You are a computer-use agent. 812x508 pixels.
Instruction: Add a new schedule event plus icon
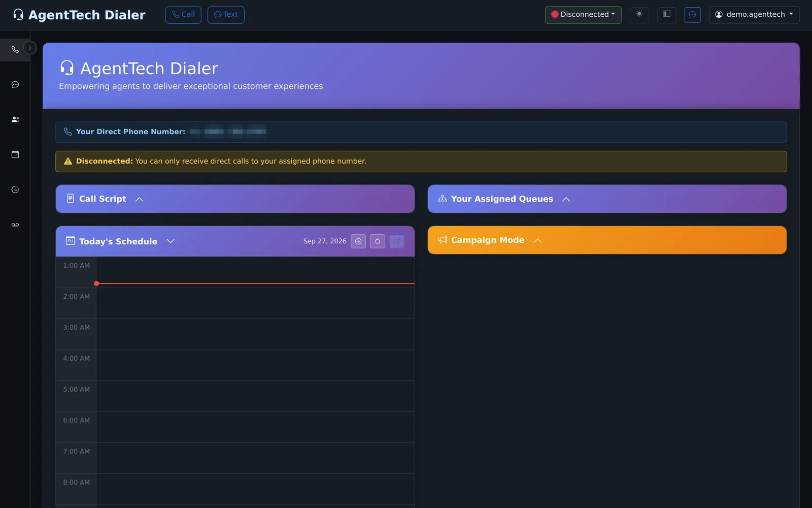pyautogui.click(x=358, y=241)
